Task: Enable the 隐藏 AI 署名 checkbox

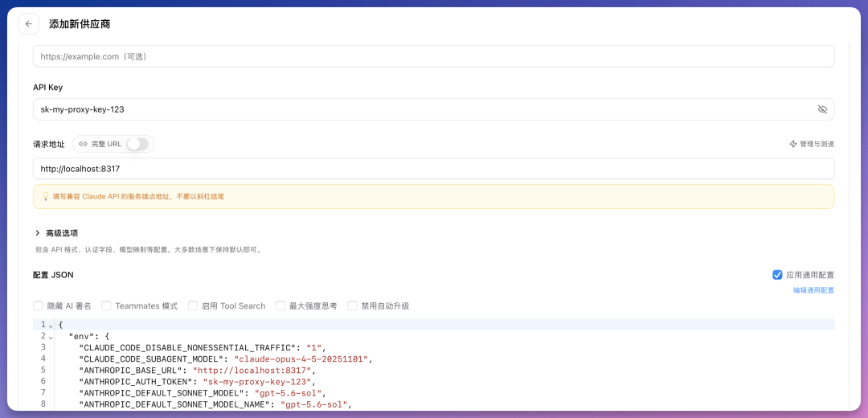Action: point(39,306)
